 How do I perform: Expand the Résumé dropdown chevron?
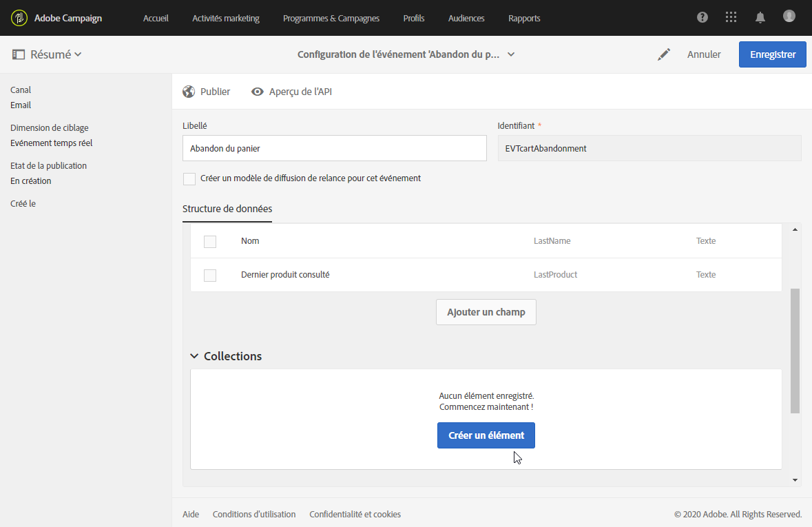click(78, 54)
